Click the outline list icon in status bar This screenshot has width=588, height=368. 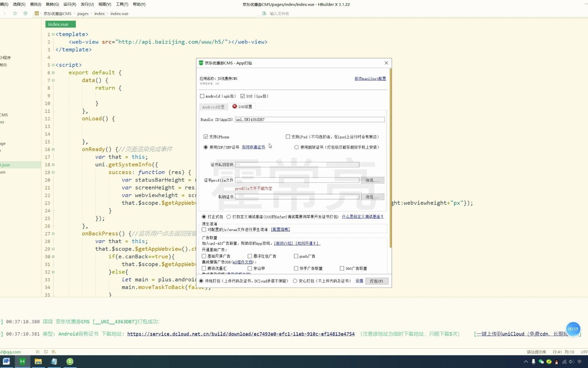[x=38, y=352]
